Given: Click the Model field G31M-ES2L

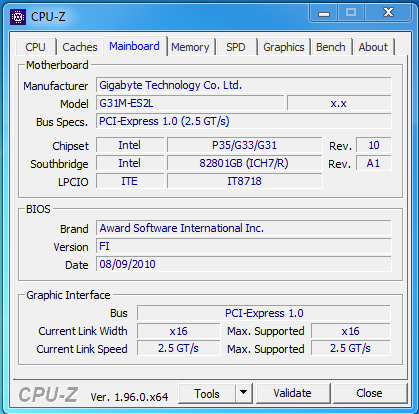Looking at the screenshot, I should coord(190,103).
